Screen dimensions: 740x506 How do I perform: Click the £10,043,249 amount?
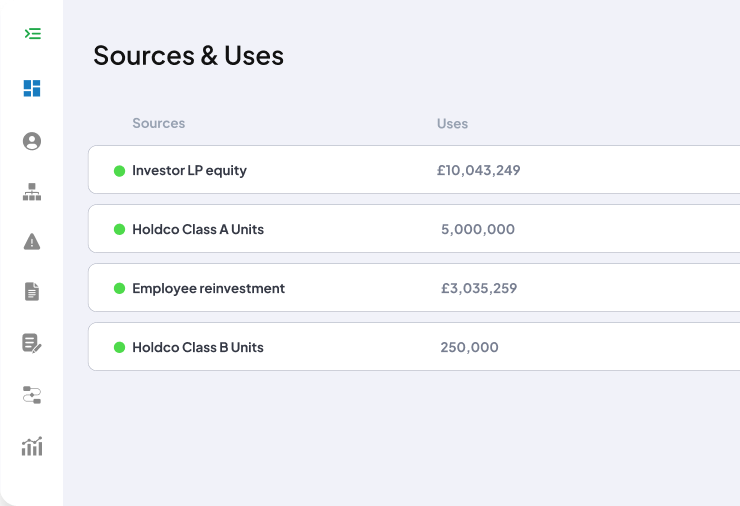pyautogui.click(x=479, y=170)
